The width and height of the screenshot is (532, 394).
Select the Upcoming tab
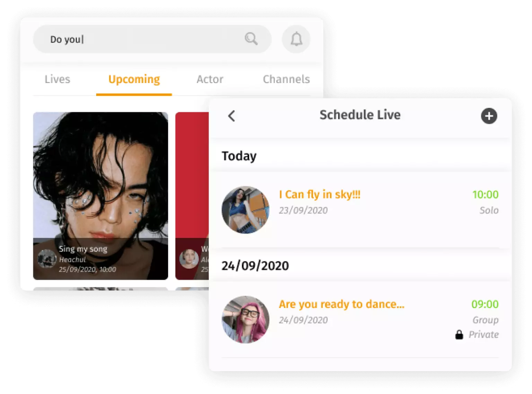(134, 79)
